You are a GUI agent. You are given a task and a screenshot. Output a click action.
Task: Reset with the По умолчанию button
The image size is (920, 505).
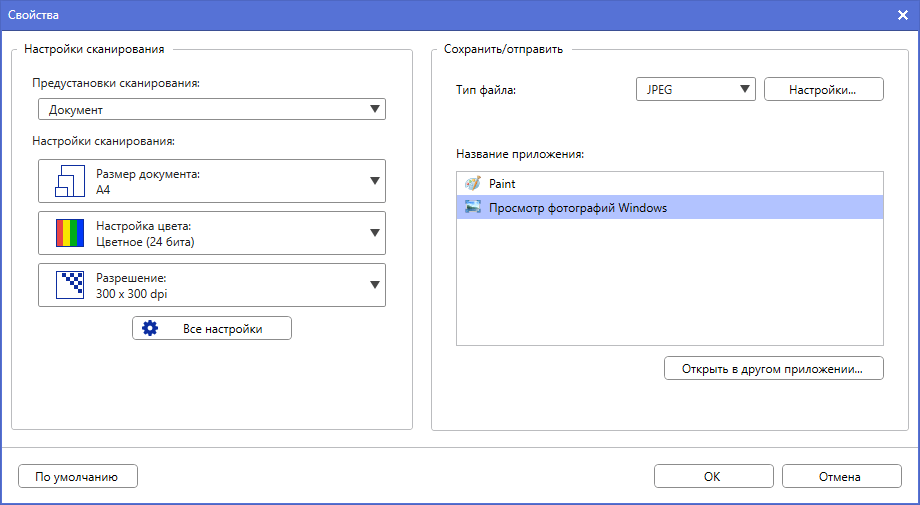coord(77,476)
